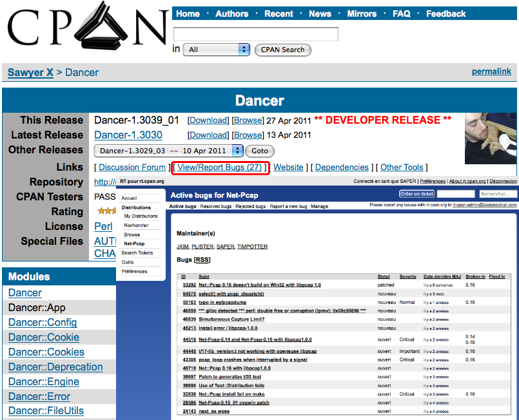Open the Authors menu item
Image resolution: width=519 pixels, height=420 pixels.
click(x=231, y=14)
